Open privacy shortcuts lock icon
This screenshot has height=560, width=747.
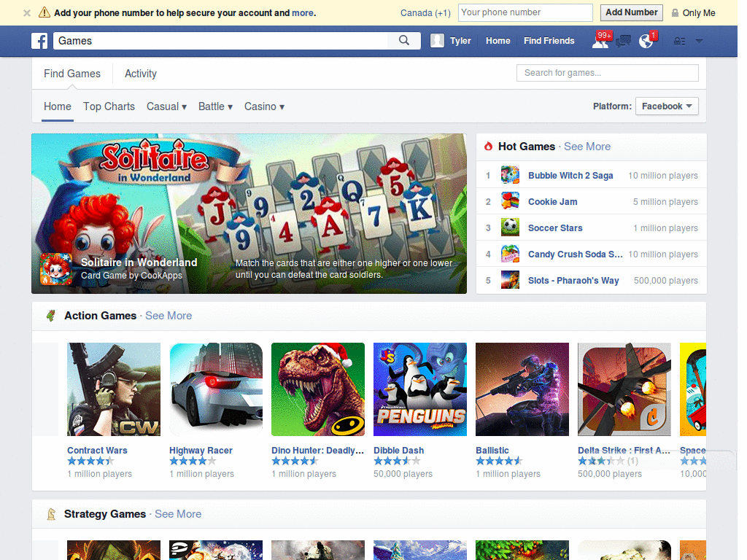tap(679, 42)
